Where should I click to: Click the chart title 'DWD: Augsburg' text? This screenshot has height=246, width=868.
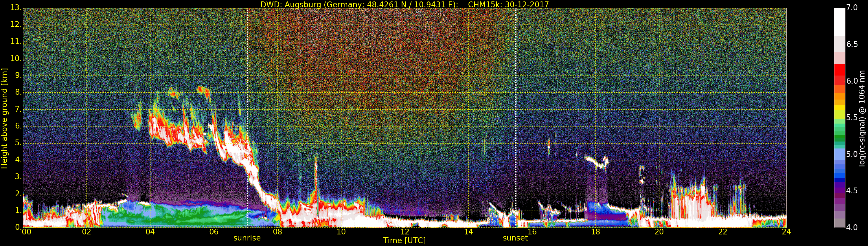[x=291, y=4]
